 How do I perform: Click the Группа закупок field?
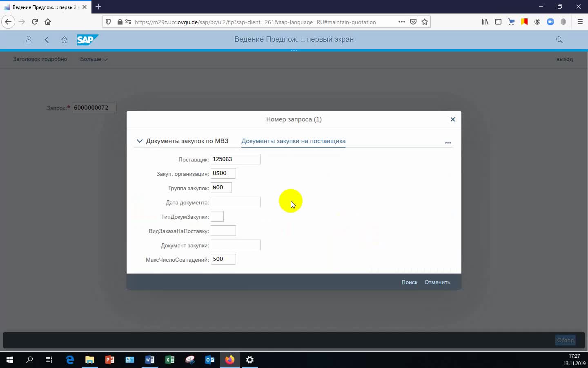click(x=221, y=188)
